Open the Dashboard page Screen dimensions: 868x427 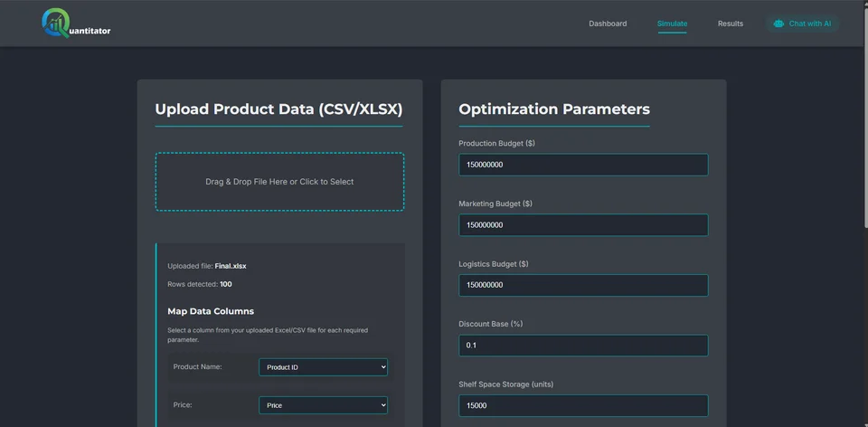608,24
